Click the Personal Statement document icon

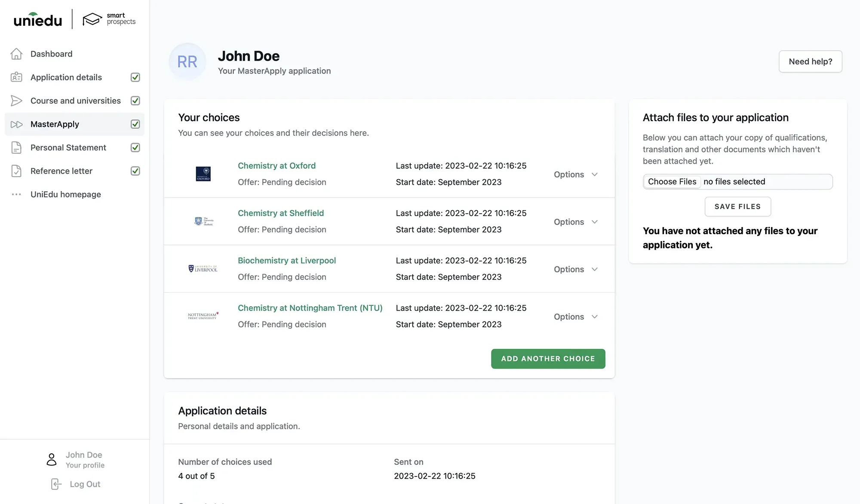(x=16, y=147)
